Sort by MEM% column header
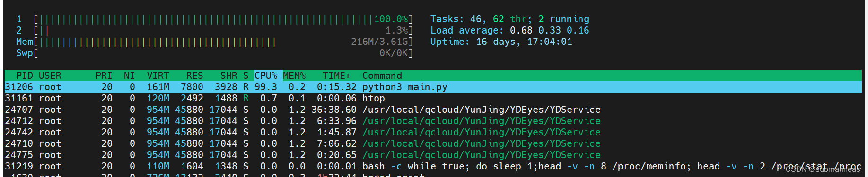868x177 pixels. [x=294, y=76]
